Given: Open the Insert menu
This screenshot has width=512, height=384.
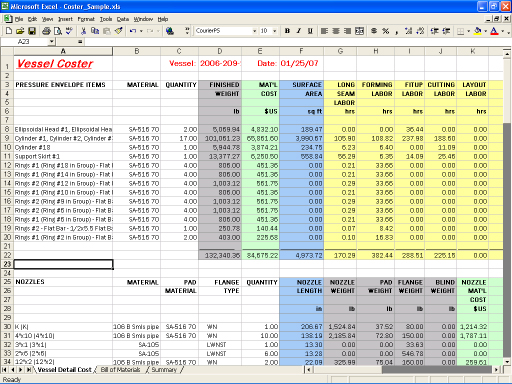Looking at the screenshot, I should pyautogui.click(x=65, y=19).
